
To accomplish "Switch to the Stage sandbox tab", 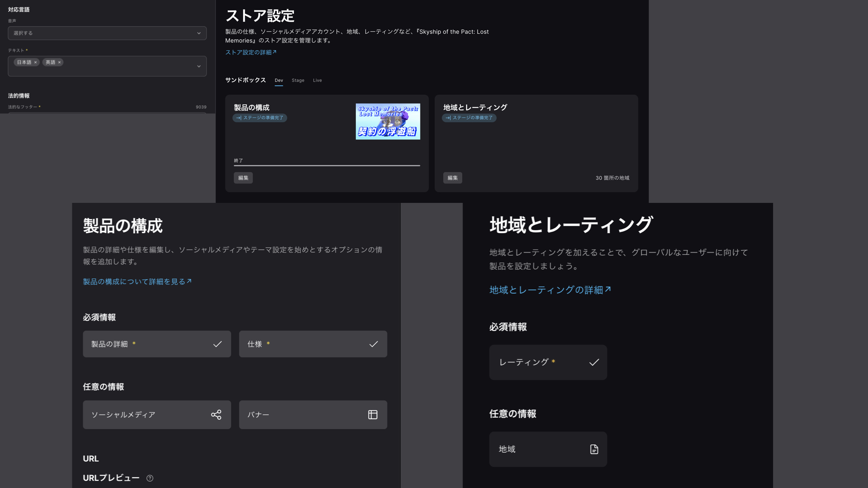I will [x=298, y=80].
